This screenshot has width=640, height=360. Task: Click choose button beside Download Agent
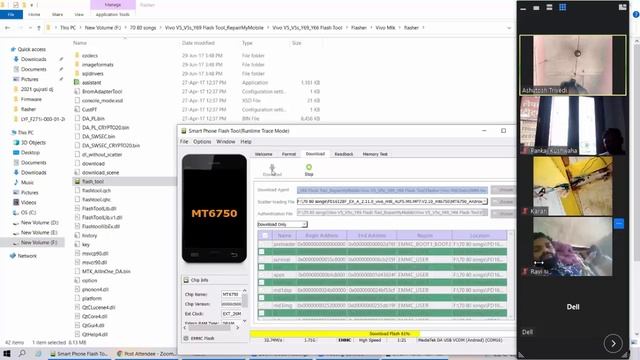pyautogui.click(x=503, y=190)
